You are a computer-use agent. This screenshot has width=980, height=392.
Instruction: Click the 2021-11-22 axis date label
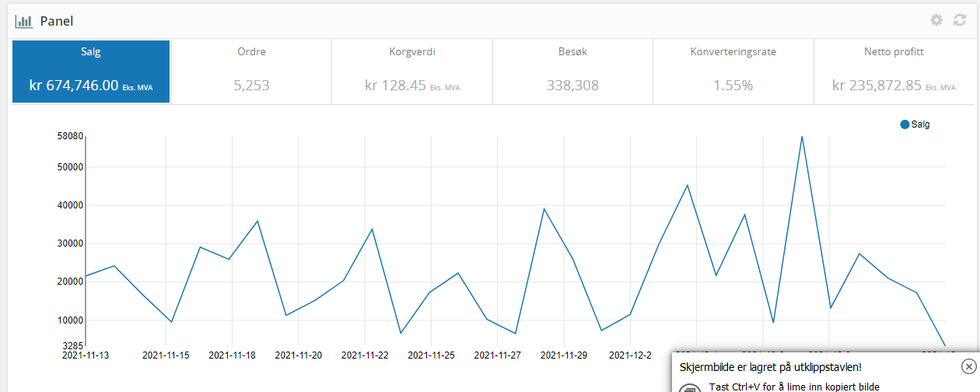[x=365, y=355]
